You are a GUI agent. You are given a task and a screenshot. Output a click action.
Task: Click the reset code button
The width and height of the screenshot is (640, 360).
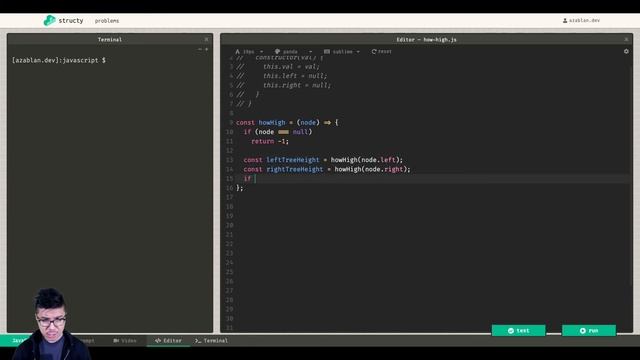[x=381, y=52]
